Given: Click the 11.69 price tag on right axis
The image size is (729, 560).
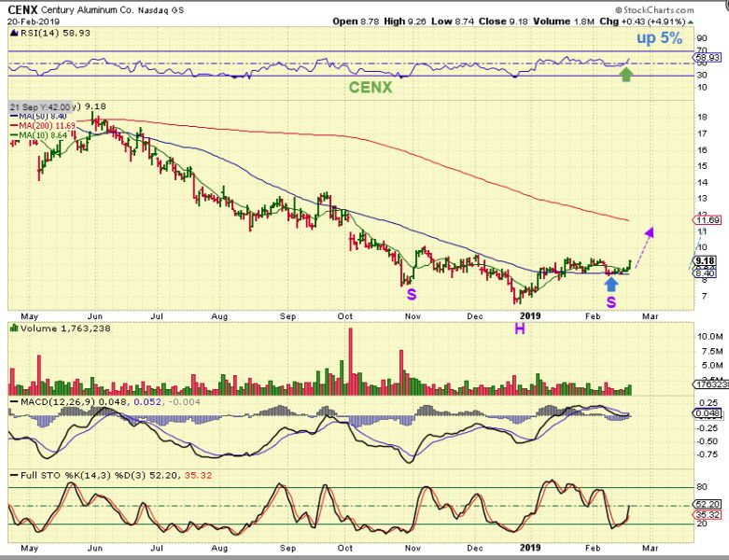Looking at the screenshot, I should pyautogui.click(x=708, y=220).
